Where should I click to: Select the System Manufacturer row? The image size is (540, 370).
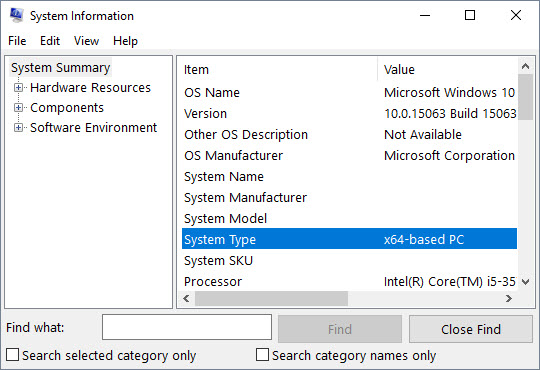point(349,198)
